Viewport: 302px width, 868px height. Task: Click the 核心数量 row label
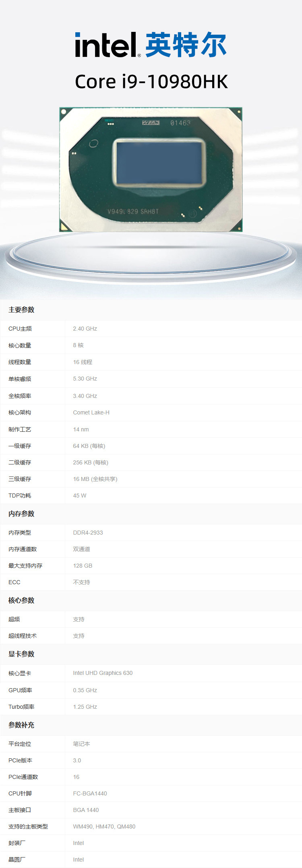tap(20, 346)
